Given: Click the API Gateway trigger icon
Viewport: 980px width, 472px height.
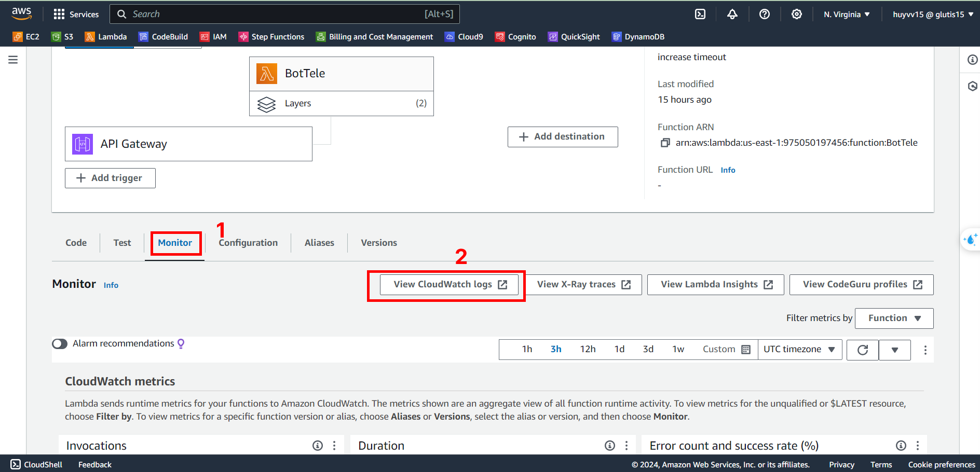Looking at the screenshot, I should tap(83, 144).
